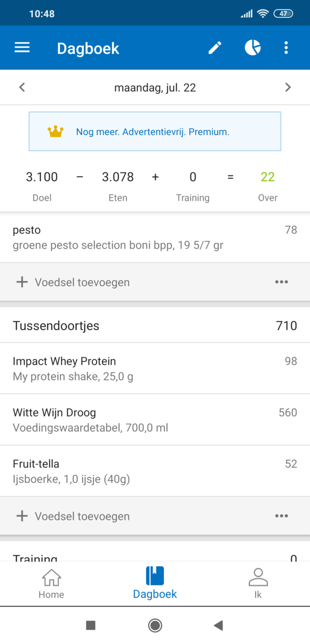Select the Impact Whey Protein entry
Screen dimensions: 310x644
[x=155, y=368]
